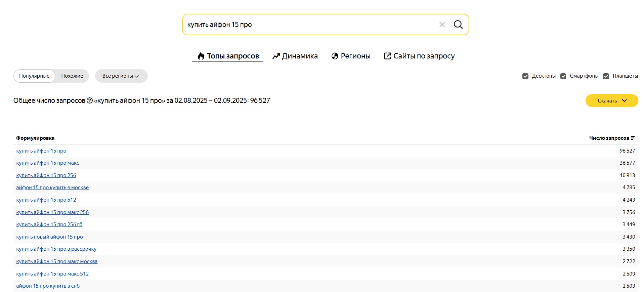Open айфон 15 про купить в спб
Image resolution: width=644 pixels, height=292 pixels.
point(48,286)
